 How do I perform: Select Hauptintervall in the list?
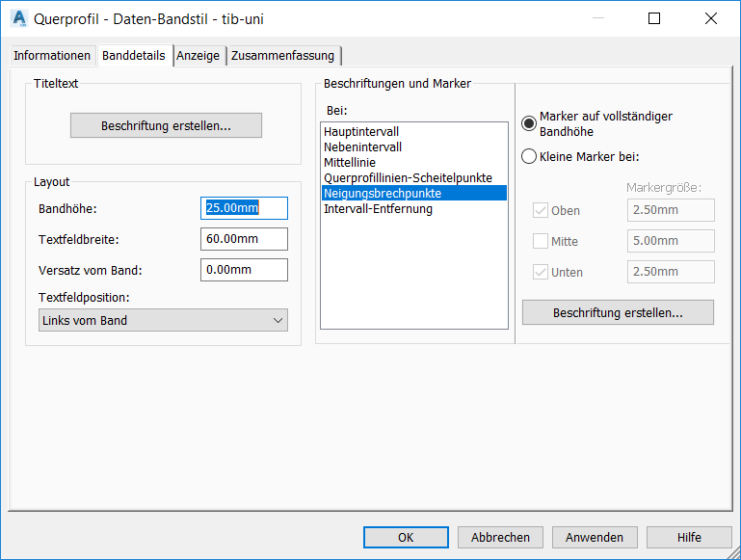361,132
